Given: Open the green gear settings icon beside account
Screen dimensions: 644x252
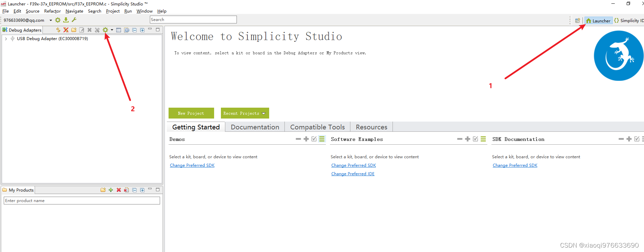Looking at the screenshot, I should [x=58, y=20].
